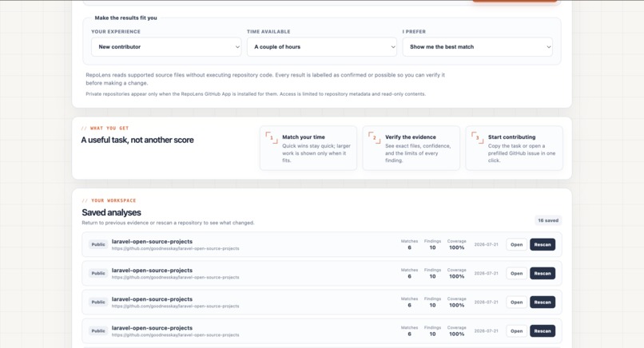This screenshot has height=348, width=644.
Task: Click the 2026-07-21 date in the fourth row
Action: [486, 330]
